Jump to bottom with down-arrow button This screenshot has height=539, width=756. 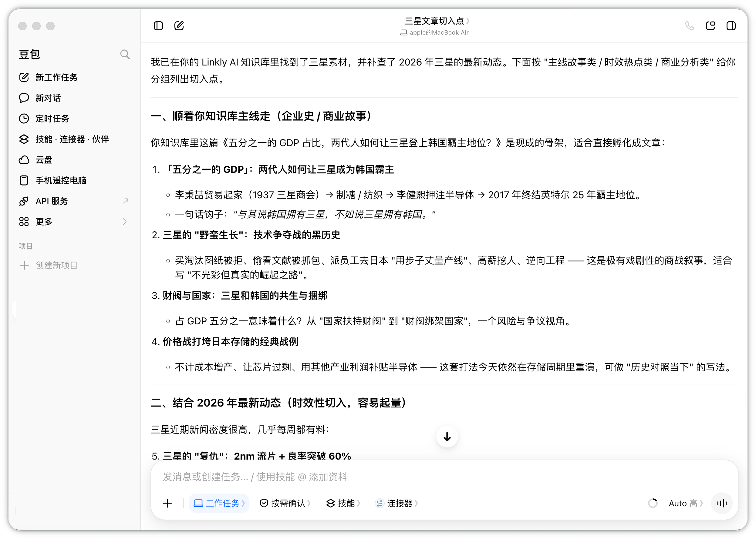coord(447,437)
